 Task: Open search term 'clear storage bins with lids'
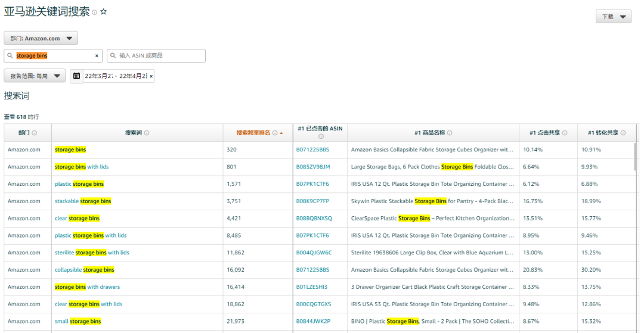point(88,304)
